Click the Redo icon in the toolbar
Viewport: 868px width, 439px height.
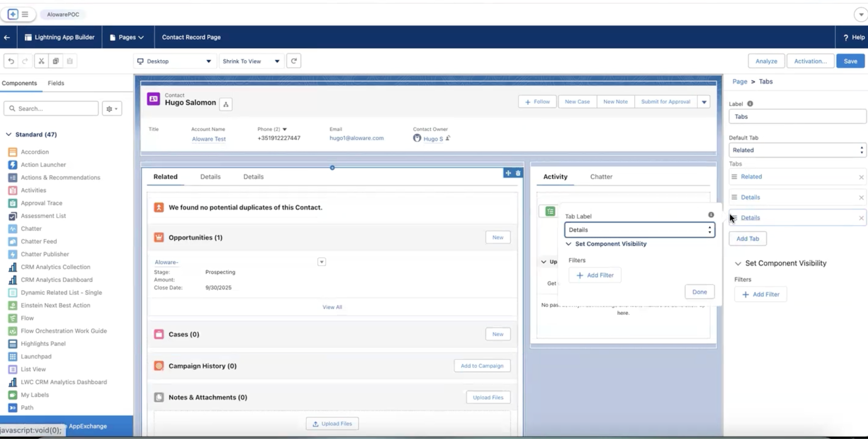point(24,61)
